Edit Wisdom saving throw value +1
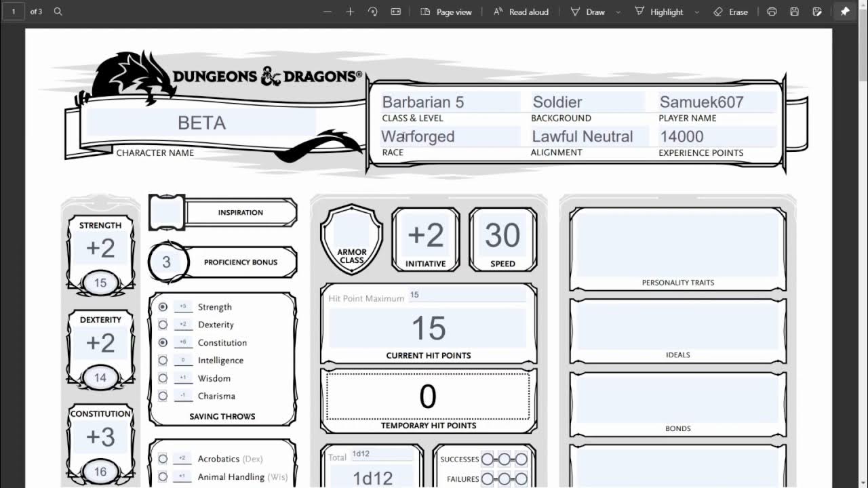The width and height of the screenshot is (868, 488). (x=182, y=377)
